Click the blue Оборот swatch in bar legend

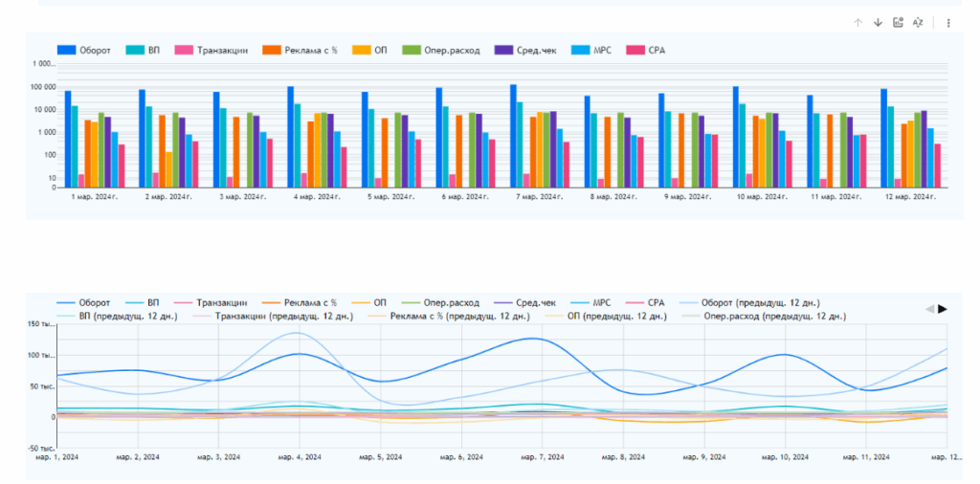(67, 50)
